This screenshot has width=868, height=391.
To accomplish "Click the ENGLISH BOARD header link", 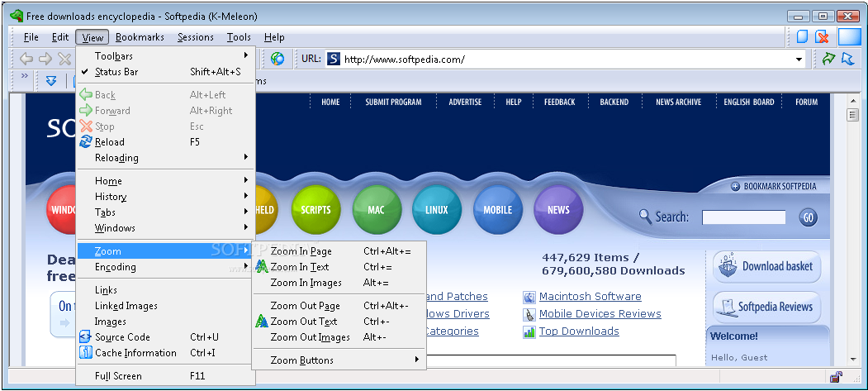I will tap(749, 102).
